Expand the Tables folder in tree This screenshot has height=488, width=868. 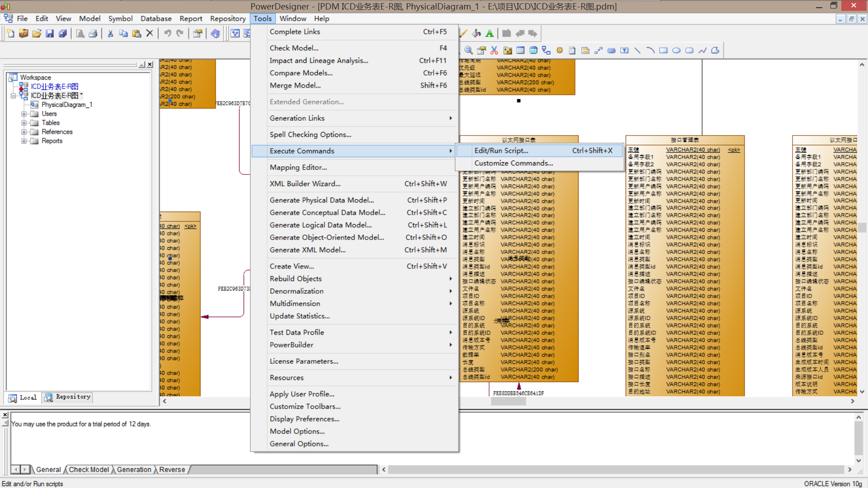[x=24, y=123]
